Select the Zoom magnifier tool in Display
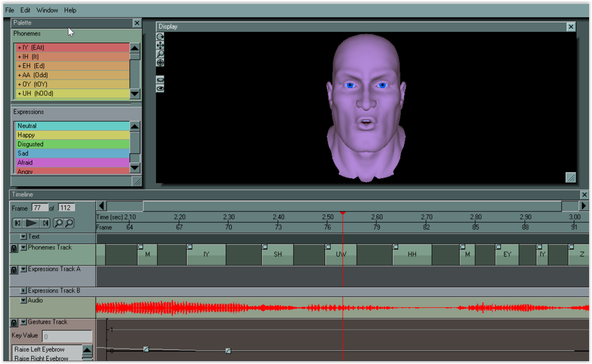Viewport: 592px width, 364px height. pos(160,54)
